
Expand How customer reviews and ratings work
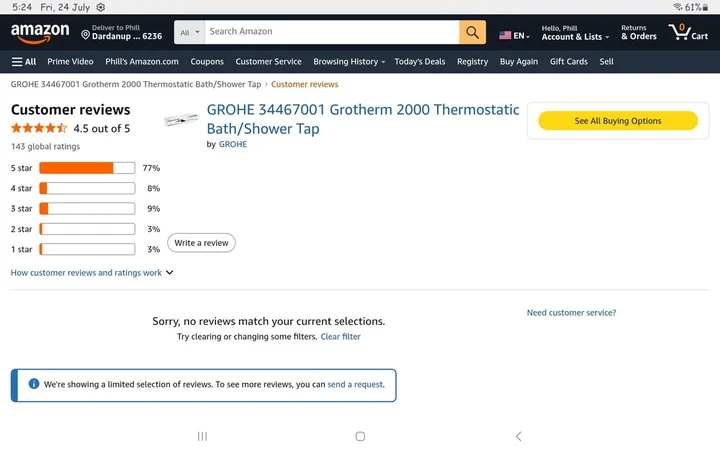pos(92,272)
